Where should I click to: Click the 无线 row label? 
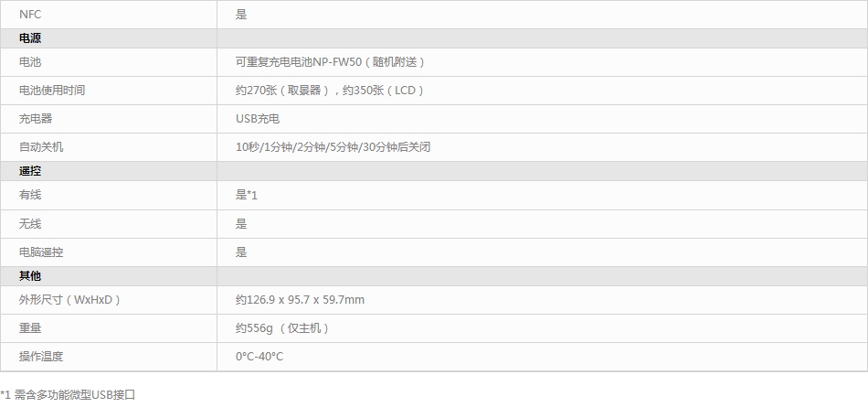point(30,224)
